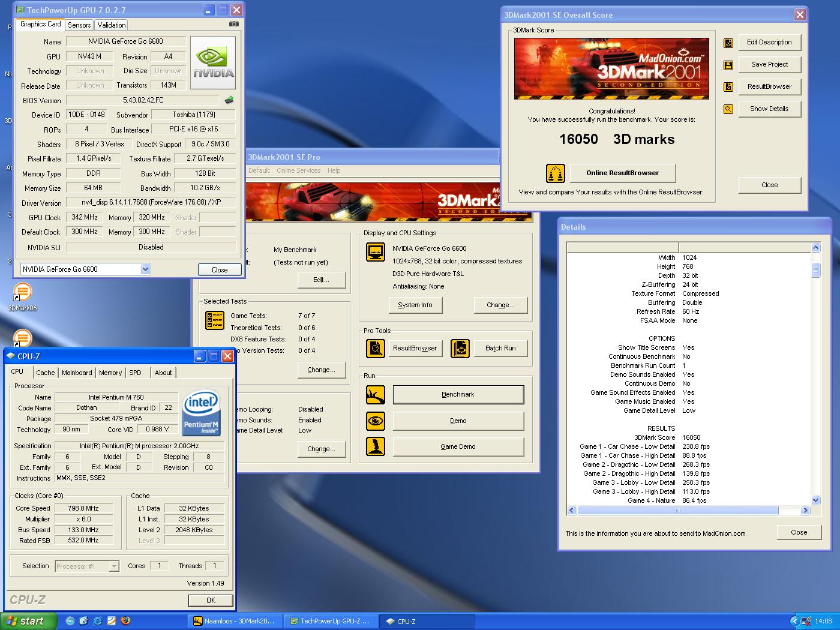The image size is (840, 630).
Task: Open the Mainboard tab in CPU-Z
Action: point(77,373)
